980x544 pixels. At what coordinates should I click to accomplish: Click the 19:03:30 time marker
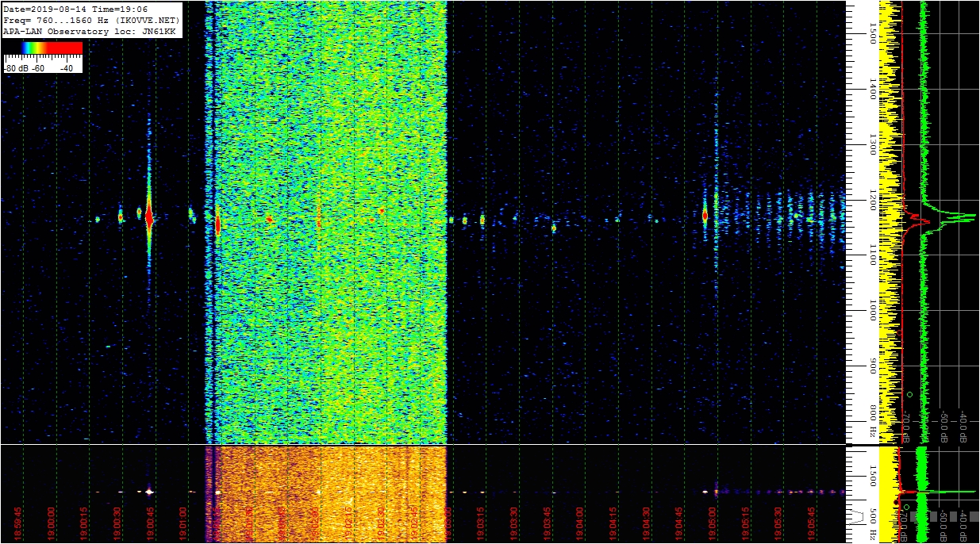pos(515,523)
